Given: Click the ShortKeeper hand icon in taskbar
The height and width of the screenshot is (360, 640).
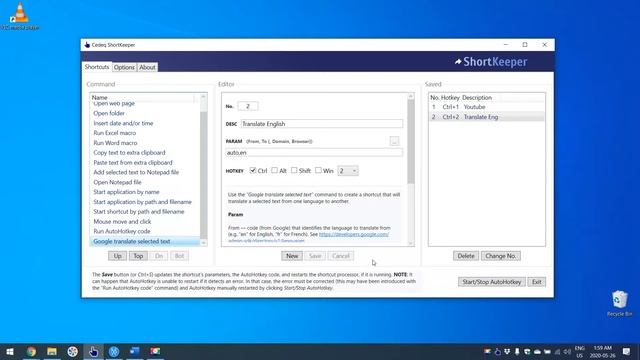Looking at the screenshot, I should coord(93,351).
